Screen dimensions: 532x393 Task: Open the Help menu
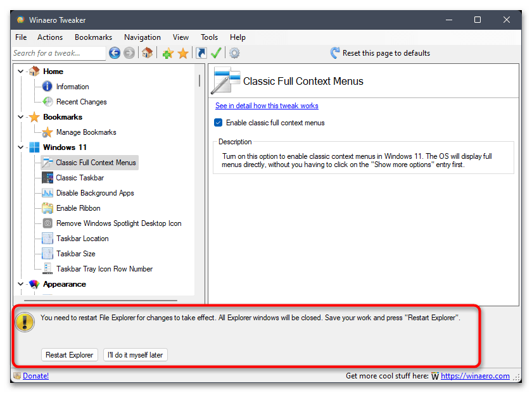point(237,37)
